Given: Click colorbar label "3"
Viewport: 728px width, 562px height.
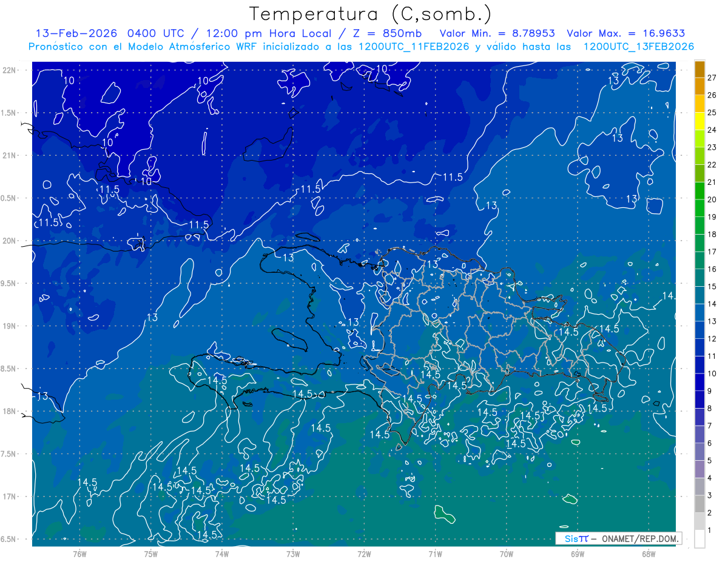Looking at the screenshot, I should (710, 496).
